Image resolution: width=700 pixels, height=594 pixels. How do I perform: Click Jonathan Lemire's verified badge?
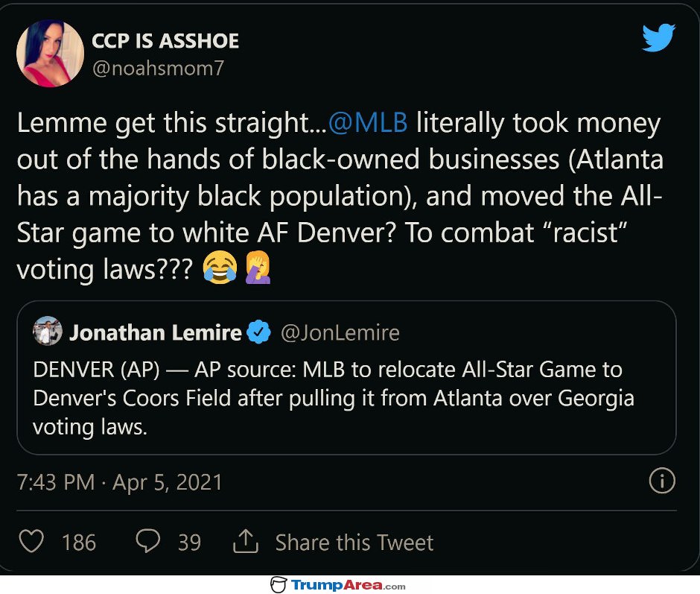click(x=258, y=332)
